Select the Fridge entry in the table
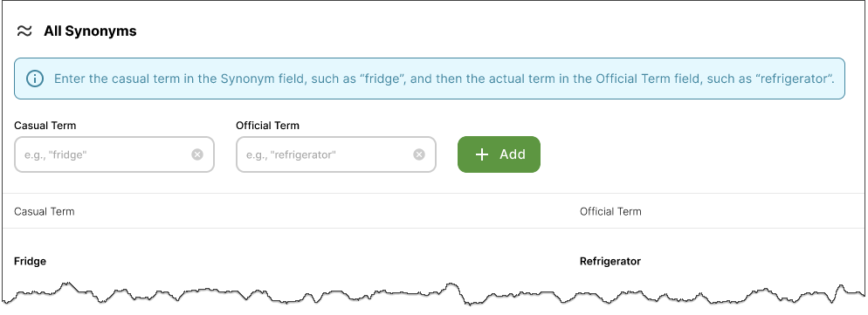868x315 pixels. (x=30, y=261)
